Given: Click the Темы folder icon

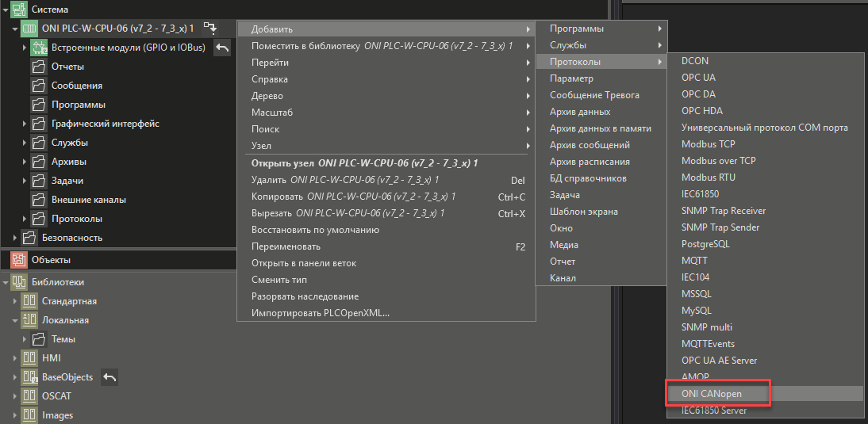Looking at the screenshot, I should (x=38, y=339).
